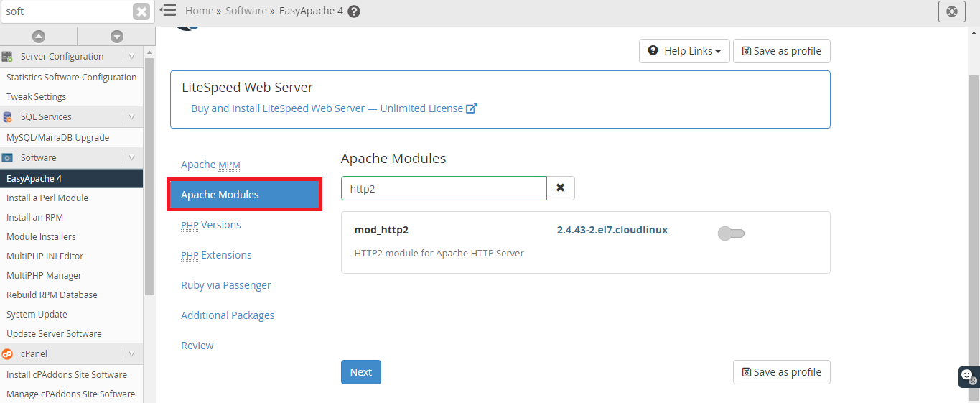Click the Next button
The height and width of the screenshot is (403, 980).
[x=361, y=372]
